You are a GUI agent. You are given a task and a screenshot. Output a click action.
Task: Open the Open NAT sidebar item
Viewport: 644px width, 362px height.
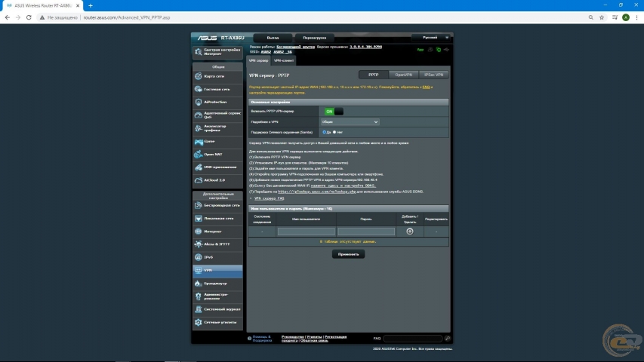[x=217, y=155]
